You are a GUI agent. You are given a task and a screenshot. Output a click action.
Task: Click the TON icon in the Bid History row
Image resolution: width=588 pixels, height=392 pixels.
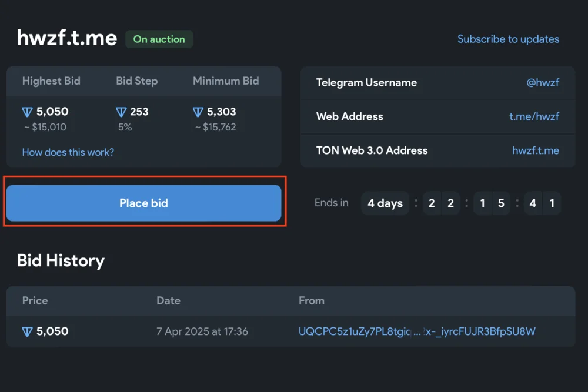click(27, 332)
